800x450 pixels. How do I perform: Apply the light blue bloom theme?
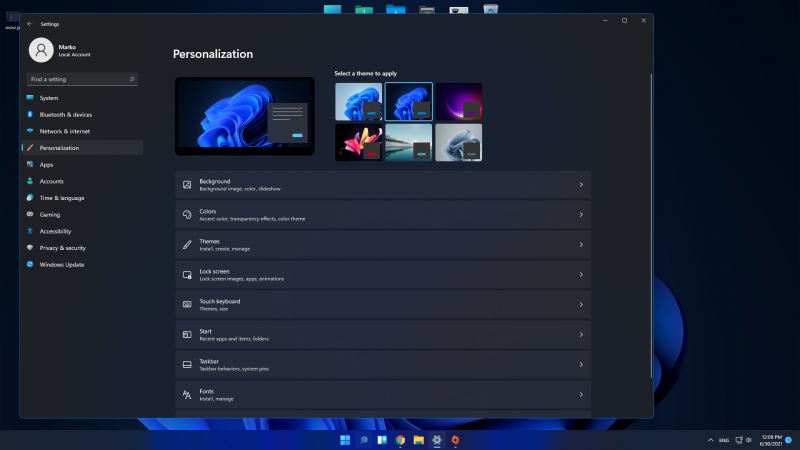(x=359, y=102)
